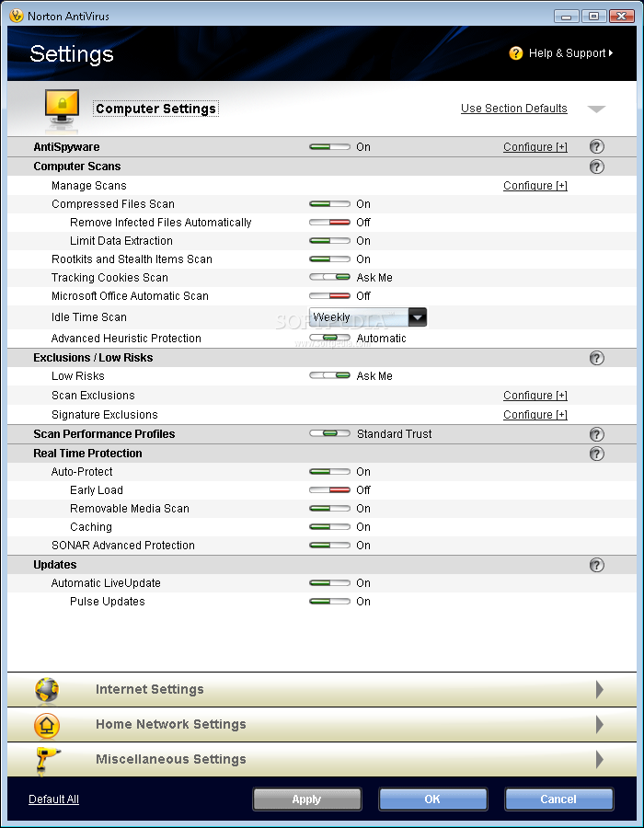The width and height of the screenshot is (644, 828).
Task: Close the Norton AntiVirus window
Action: [621, 17]
